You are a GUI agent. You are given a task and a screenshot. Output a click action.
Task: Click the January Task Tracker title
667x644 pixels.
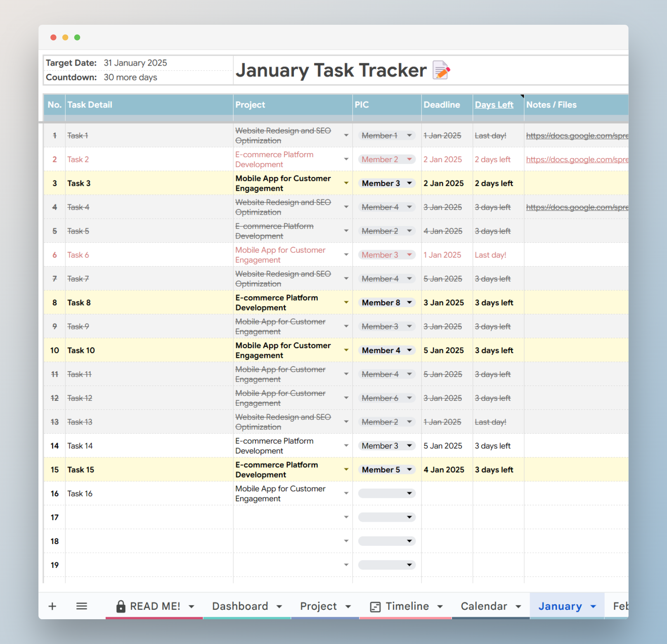[x=331, y=70]
